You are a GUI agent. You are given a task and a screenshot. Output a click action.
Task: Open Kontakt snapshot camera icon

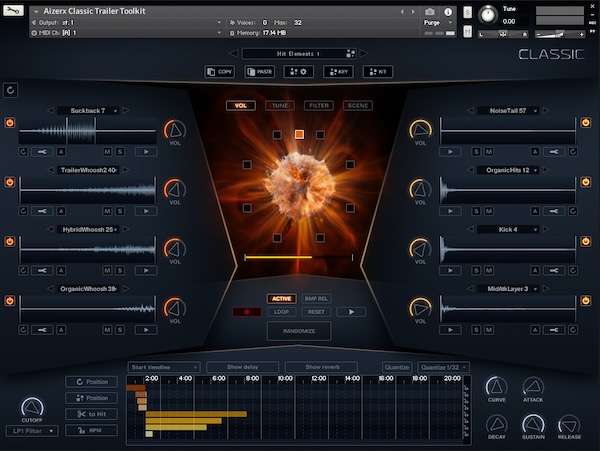430,11
